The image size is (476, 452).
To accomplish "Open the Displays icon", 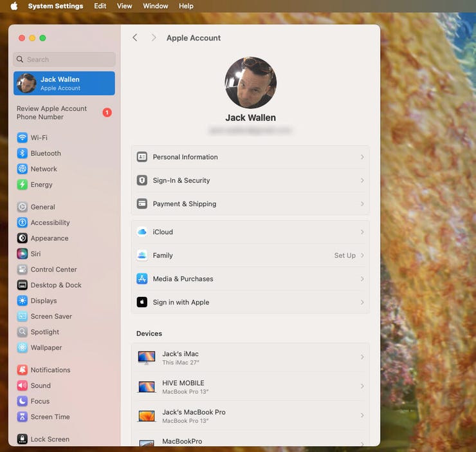I will (22, 301).
